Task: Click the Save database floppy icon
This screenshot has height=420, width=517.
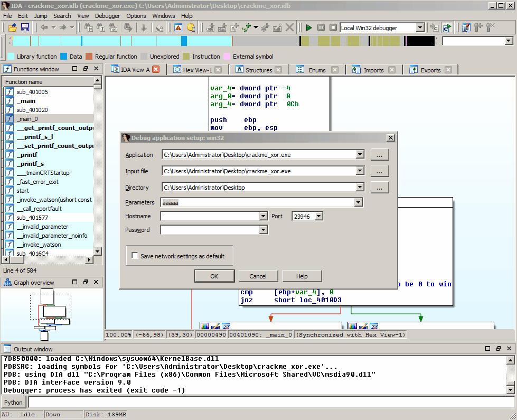Action: pos(25,27)
